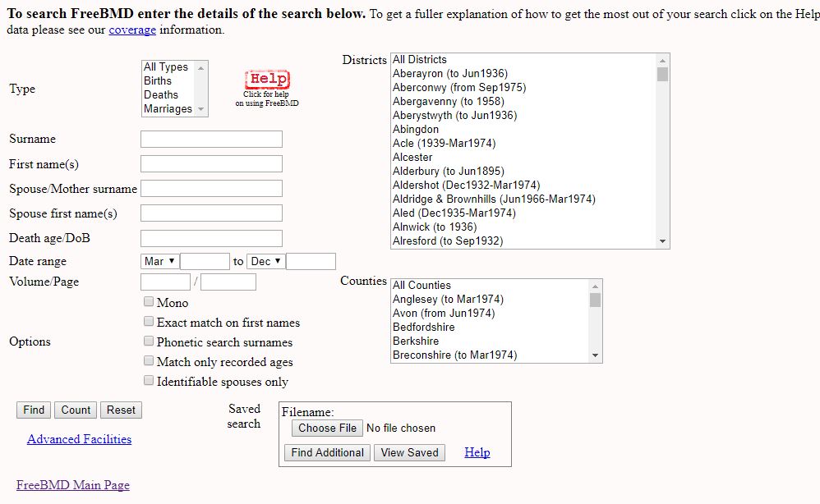
Task: Enable Identifiable spouses only
Action: 149,380
